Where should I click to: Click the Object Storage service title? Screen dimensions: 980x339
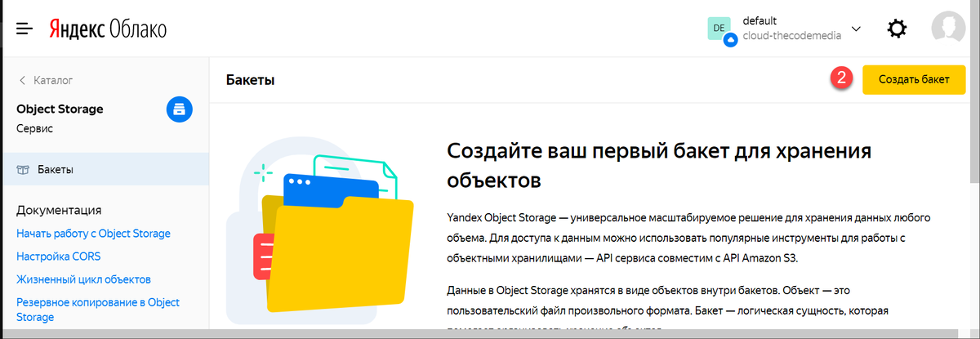pos(60,109)
